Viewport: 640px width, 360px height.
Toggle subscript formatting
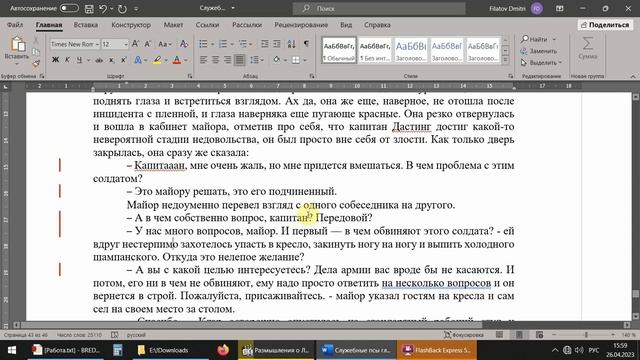(x=111, y=60)
